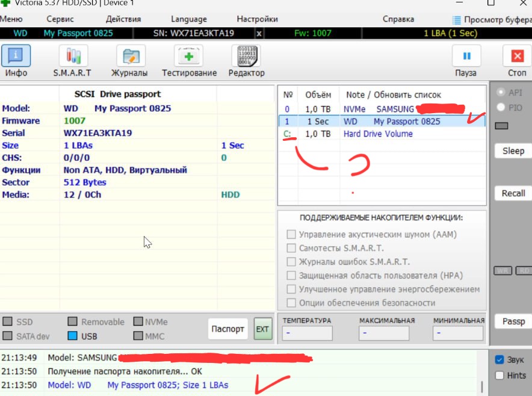The height and width of the screenshot is (396, 532).
Task: Select drive 1 WD My Passport row
Action: (382, 121)
